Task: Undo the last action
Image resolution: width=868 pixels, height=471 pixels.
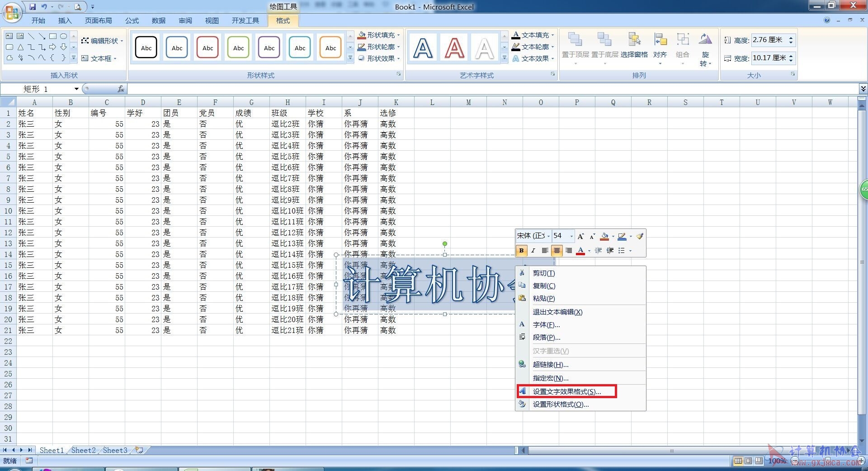Action: [44, 7]
